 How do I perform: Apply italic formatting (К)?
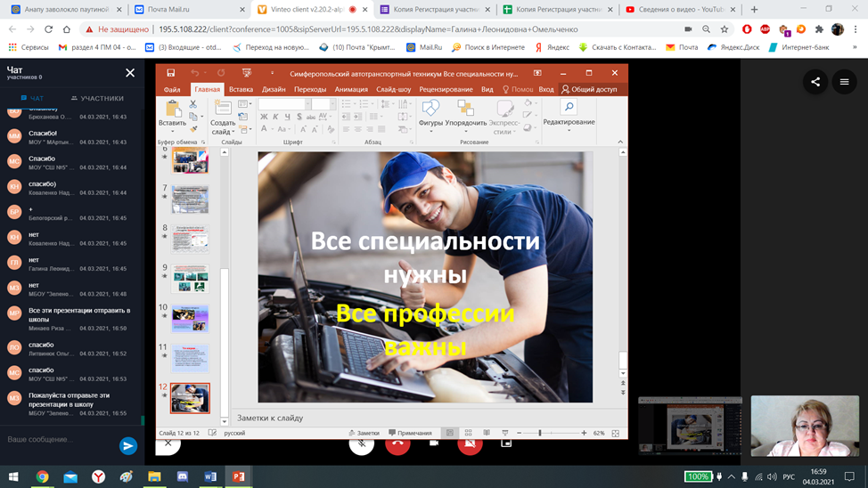click(x=275, y=117)
